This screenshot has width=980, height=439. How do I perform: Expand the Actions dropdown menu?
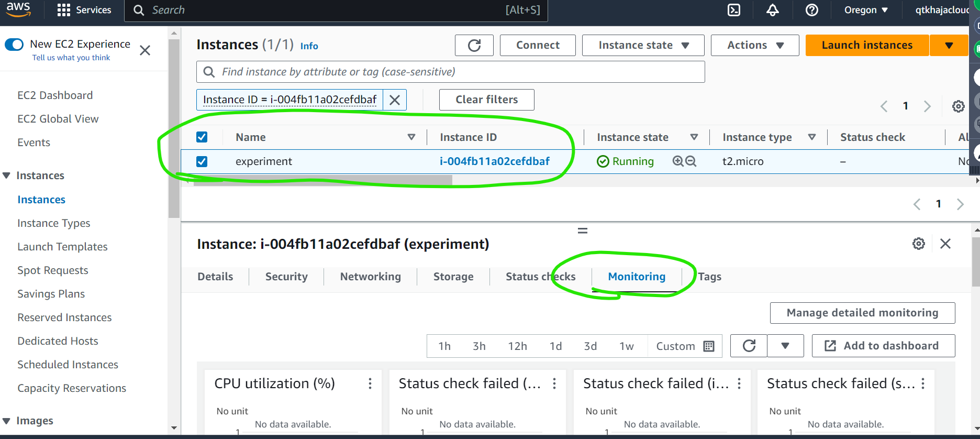754,46
